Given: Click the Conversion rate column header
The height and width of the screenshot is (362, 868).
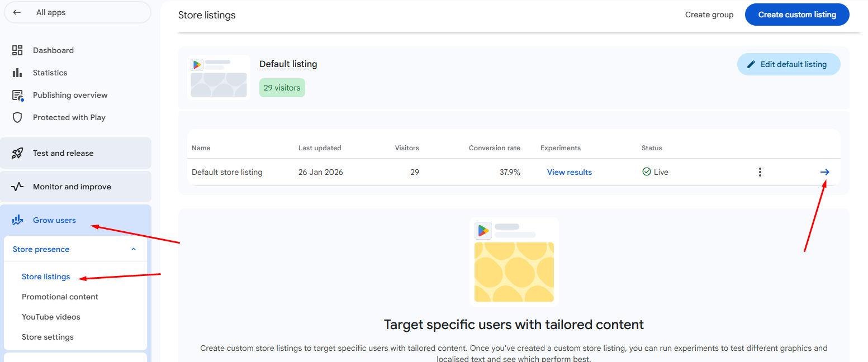Looking at the screenshot, I should 494,148.
